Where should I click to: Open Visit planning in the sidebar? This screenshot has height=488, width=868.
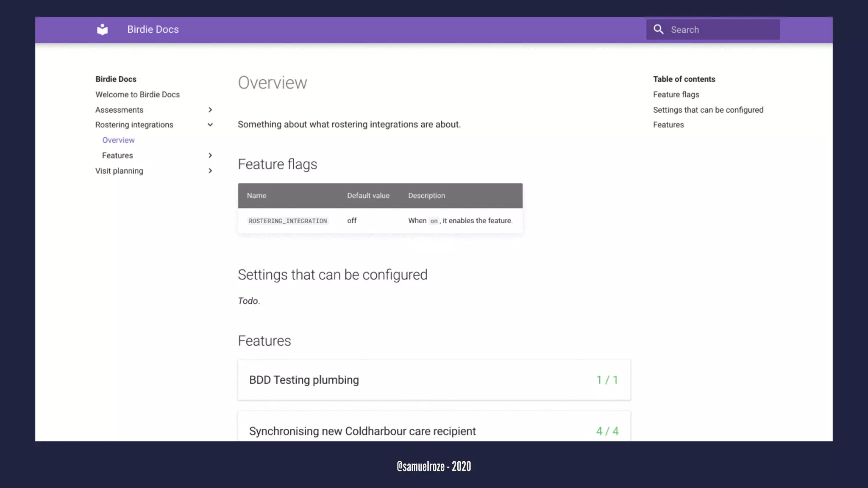(x=119, y=171)
